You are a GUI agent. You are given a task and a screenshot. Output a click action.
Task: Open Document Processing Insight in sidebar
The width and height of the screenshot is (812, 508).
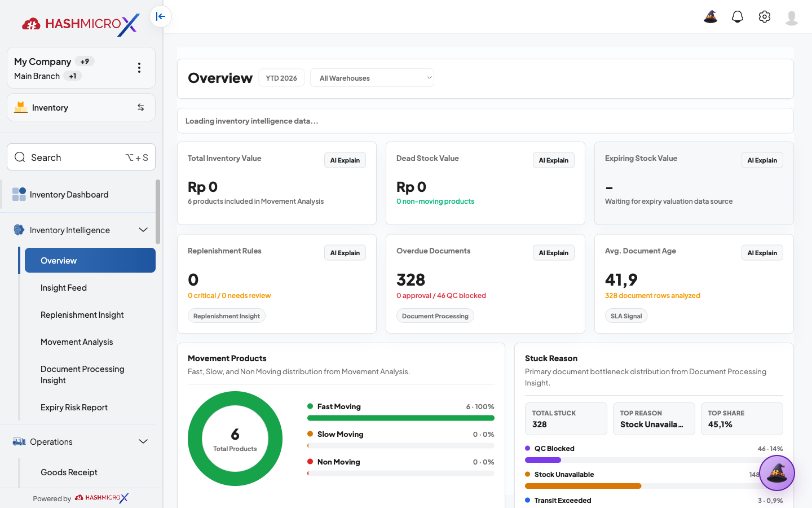point(82,375)
